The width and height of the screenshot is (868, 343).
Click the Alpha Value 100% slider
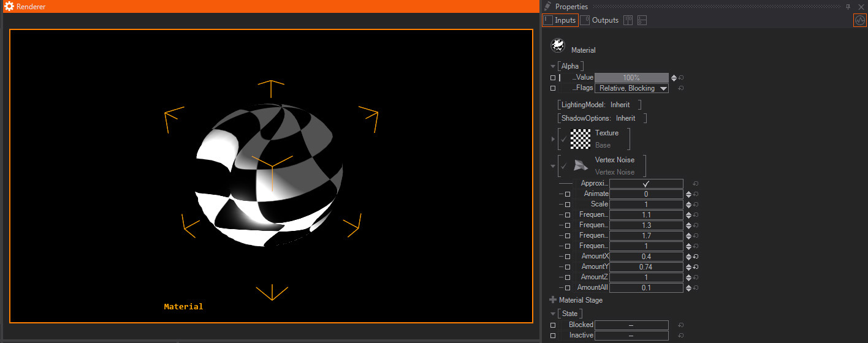pos(631,78)
